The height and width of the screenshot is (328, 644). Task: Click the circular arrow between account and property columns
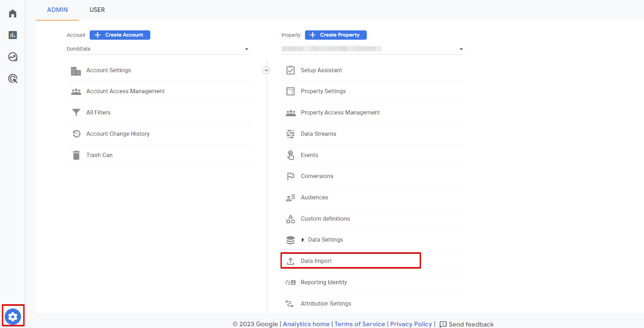coord(266,70)
